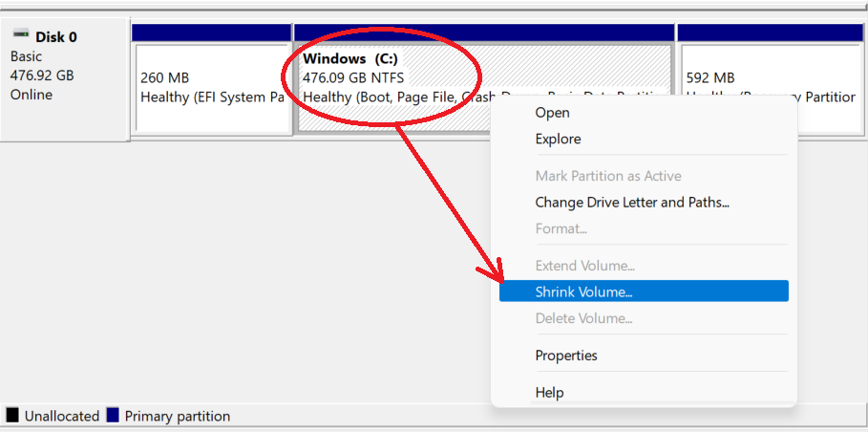
Task: Click blue header bar above Windows (C:)
Action: (483, 32)
